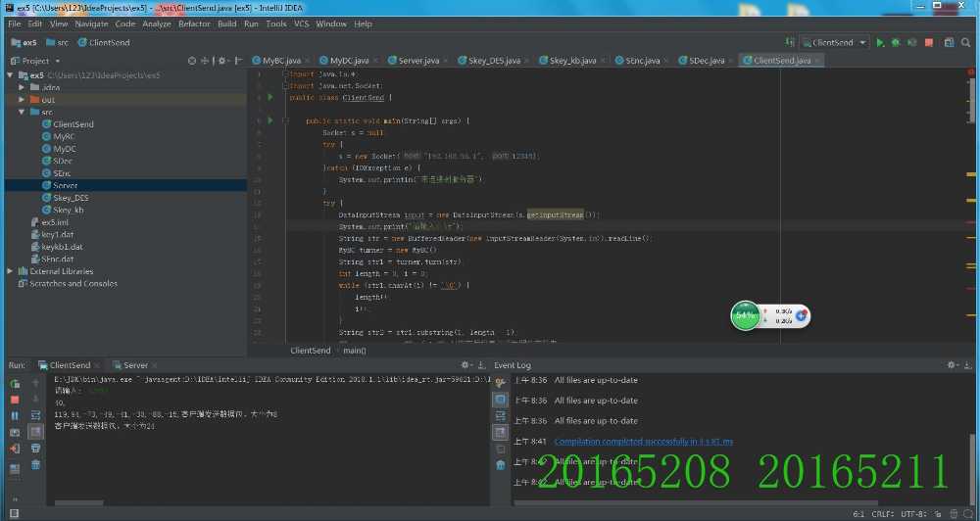This screenshot has width=980, height=521.
Task: Switch to MyBC.java editor tab
Action: click(x=281, y=61)
